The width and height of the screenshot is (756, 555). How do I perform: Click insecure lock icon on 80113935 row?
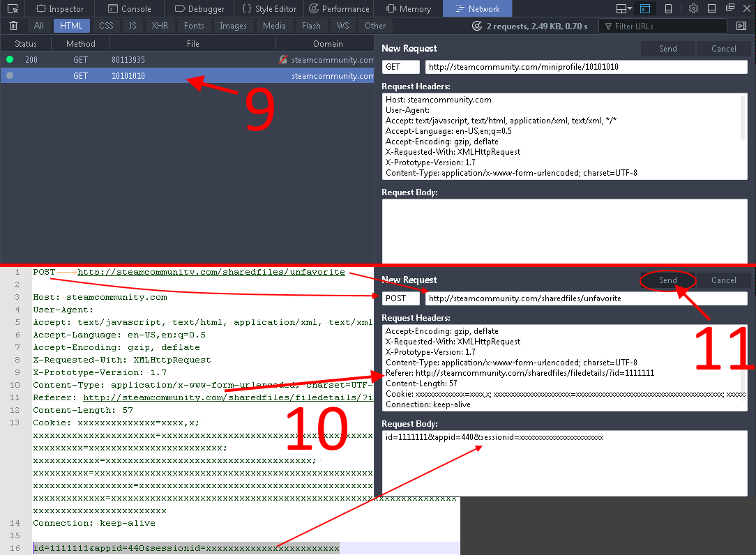[x=283, y=59]
